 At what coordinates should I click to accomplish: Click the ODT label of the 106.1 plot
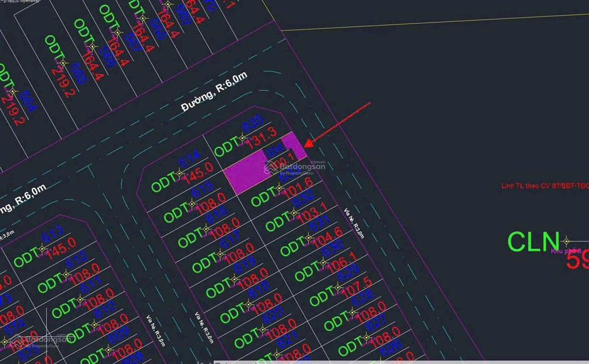click(307, 273)
